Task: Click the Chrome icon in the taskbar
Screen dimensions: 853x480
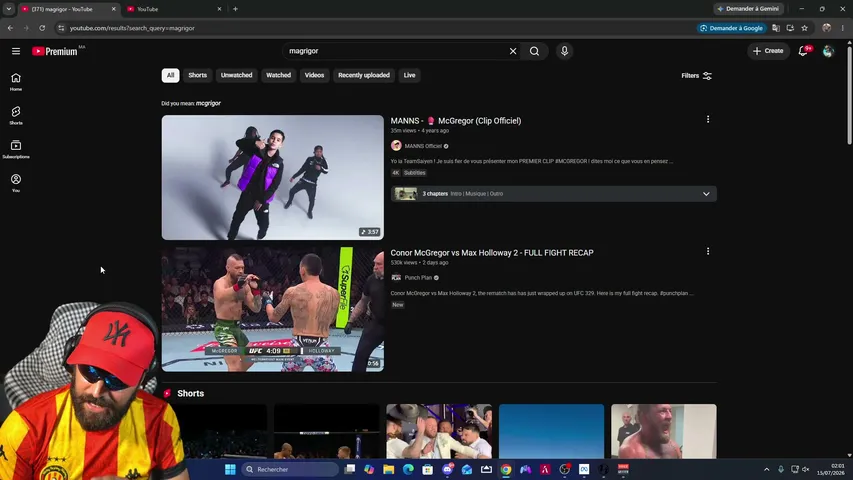Action: (506, 469)
